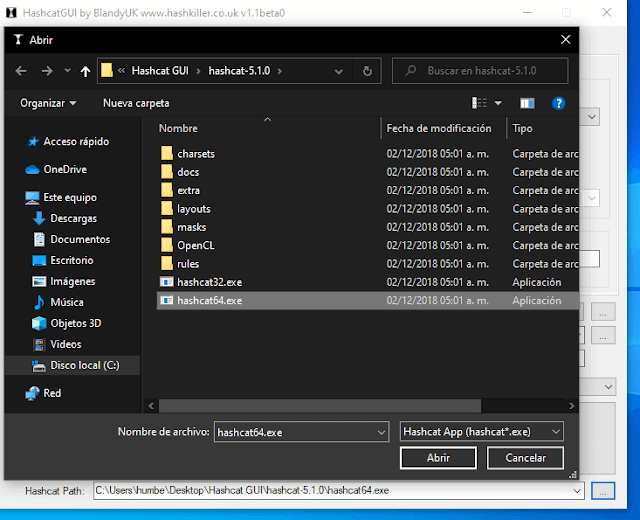This screenshot has width=640, height=520.
Task: Click the Abrir button
Action: (x=438, y=458)
